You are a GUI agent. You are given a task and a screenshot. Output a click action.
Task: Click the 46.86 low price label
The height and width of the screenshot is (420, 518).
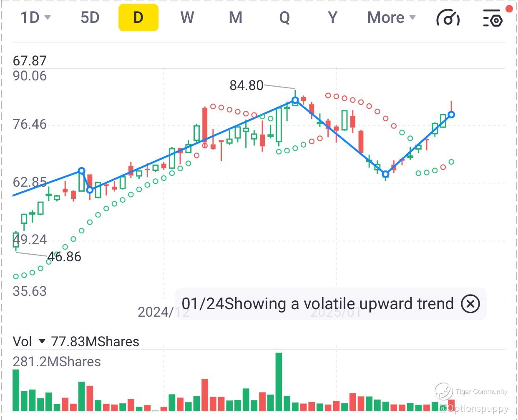[x=65, y=257]
